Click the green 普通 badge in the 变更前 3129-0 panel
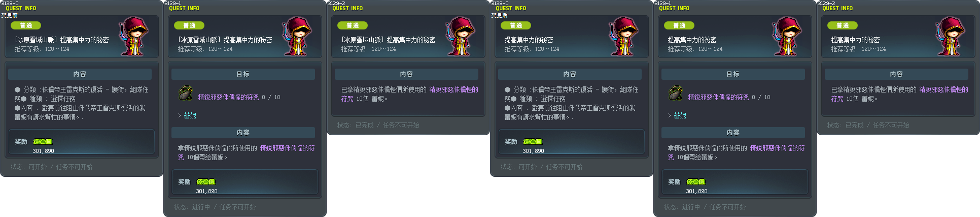This screenshot has width=980, height=217. point(26,25)
